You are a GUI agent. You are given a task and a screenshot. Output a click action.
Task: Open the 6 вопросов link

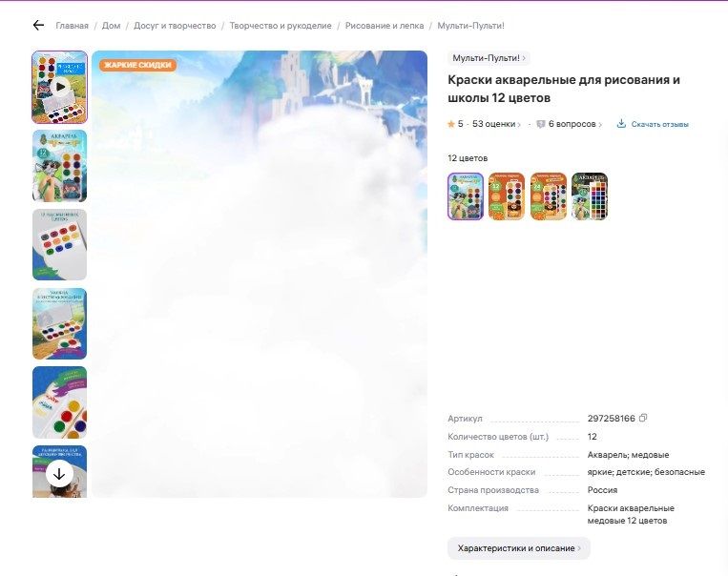pyautogui.click(x=572, y=124)
